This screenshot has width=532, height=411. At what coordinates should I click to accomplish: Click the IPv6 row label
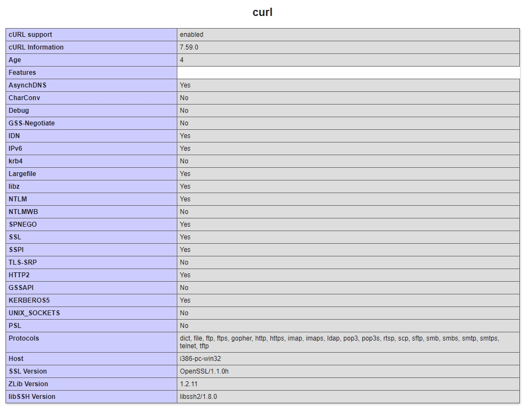(x=15, y=149)
